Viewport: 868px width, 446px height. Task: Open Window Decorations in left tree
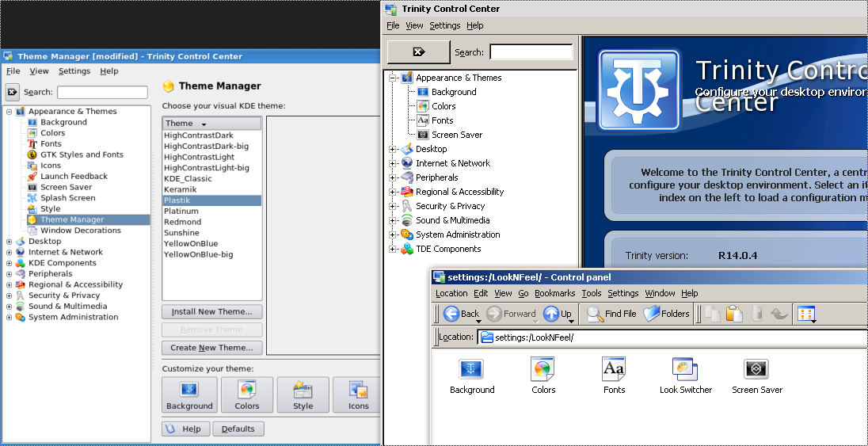click(80, 231)
